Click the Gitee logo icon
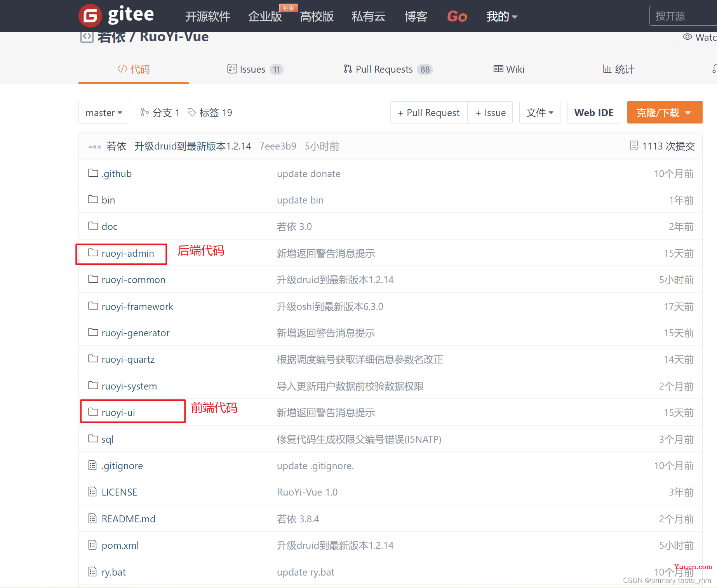Viewport: 717px width, 588px height. [x=90, y=16]
